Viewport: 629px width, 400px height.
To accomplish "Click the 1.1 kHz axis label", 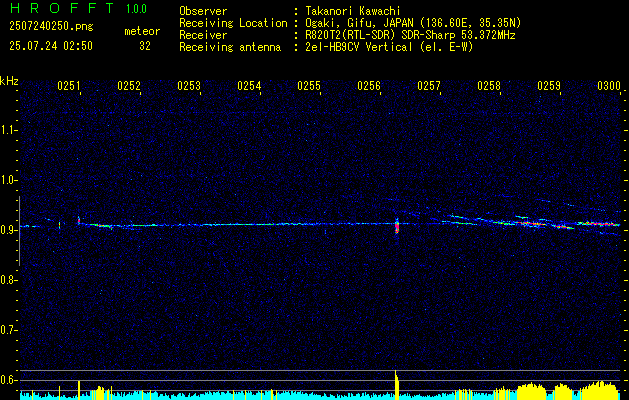I will [7, 130].
